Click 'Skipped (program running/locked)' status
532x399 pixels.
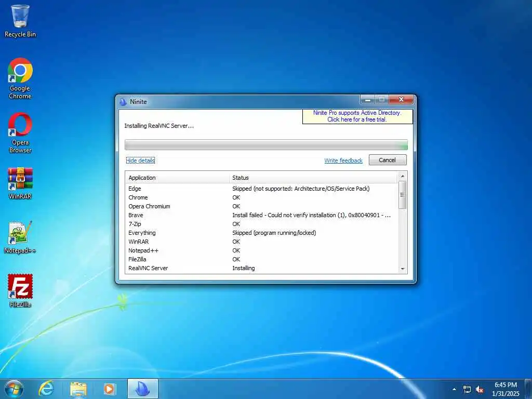click(x=274, y=233)
